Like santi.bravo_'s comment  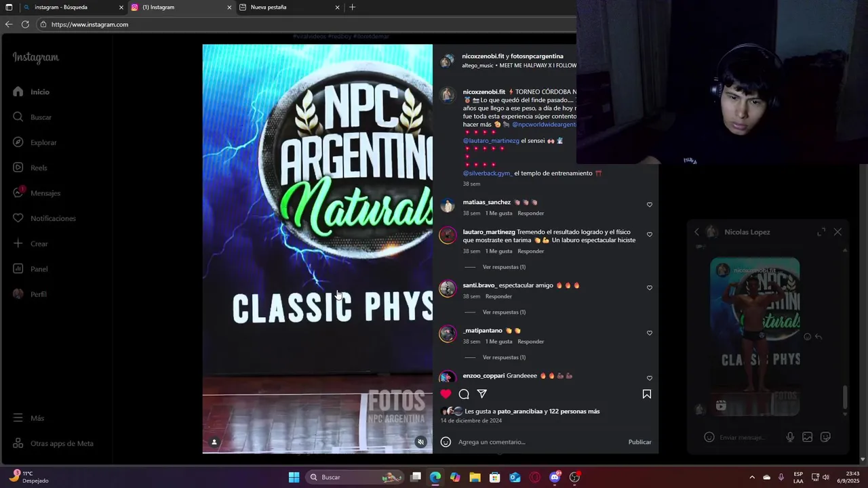650,288
